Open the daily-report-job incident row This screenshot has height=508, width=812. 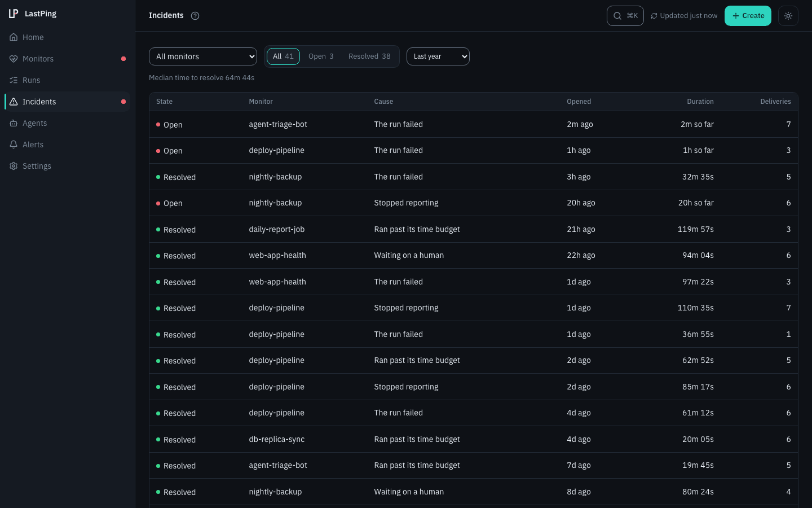point(474,229)
